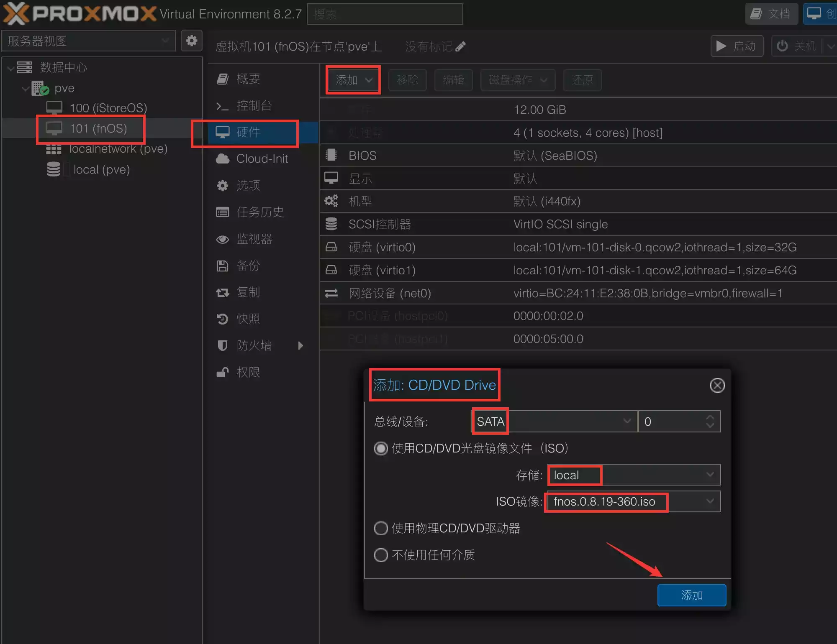837x644 pixels.
Task: Click the pencil icon to edit tags
Action: coord(460,46)
